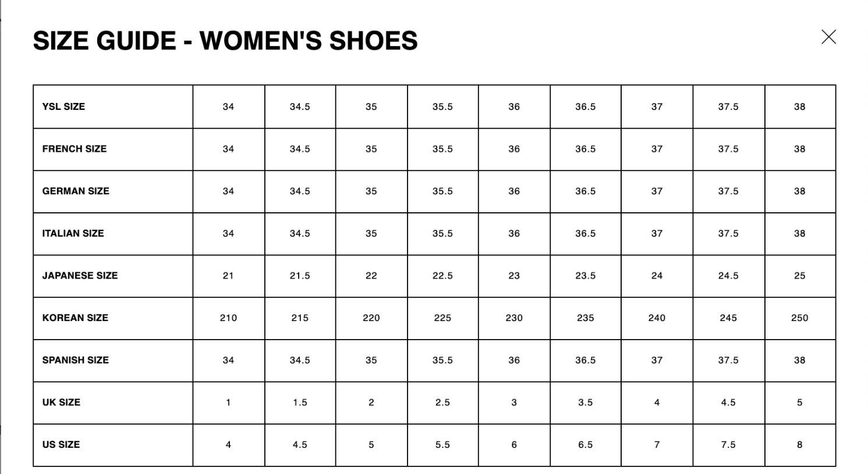Close the size guide dialog
This screenshot has height=474, width=868.
tap(828, 37)
